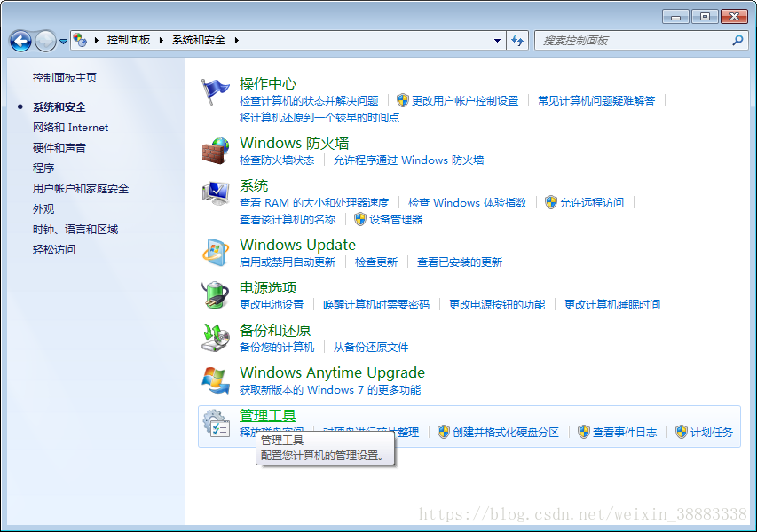
Task: Click 查看已安装的更新 link
Action: point(460,262)
